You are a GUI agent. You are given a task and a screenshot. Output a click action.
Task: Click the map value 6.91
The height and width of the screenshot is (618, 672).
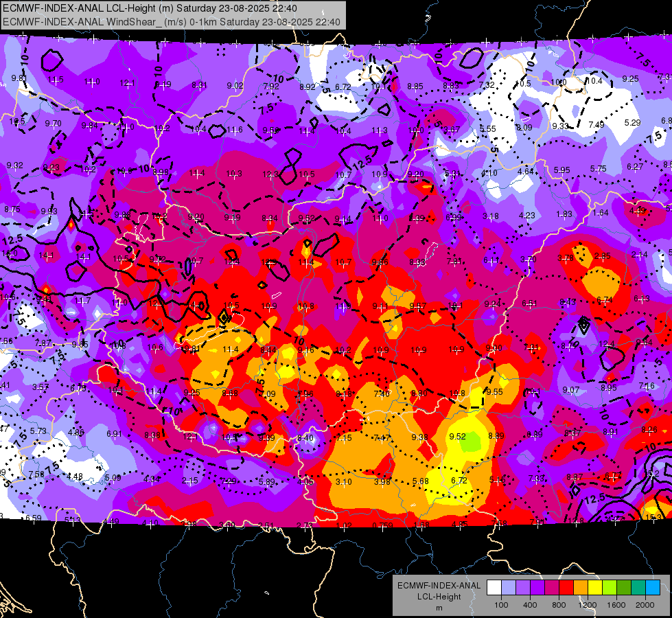click(114, 434)
